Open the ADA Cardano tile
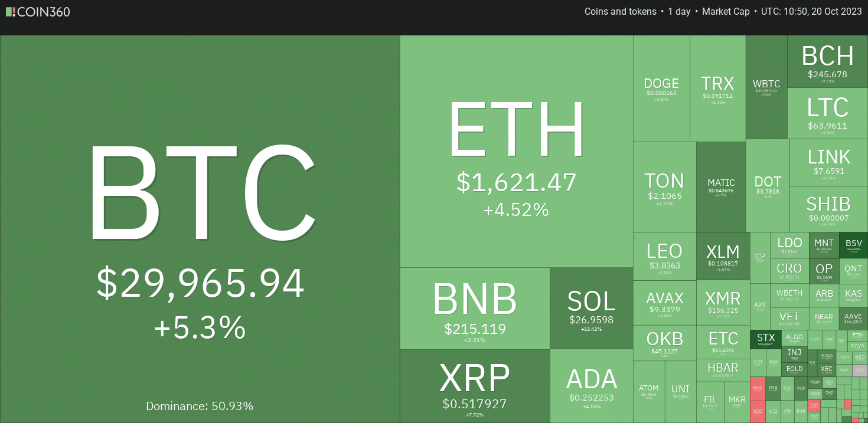This screenshot has width=868, height=423. click(592, 386)
